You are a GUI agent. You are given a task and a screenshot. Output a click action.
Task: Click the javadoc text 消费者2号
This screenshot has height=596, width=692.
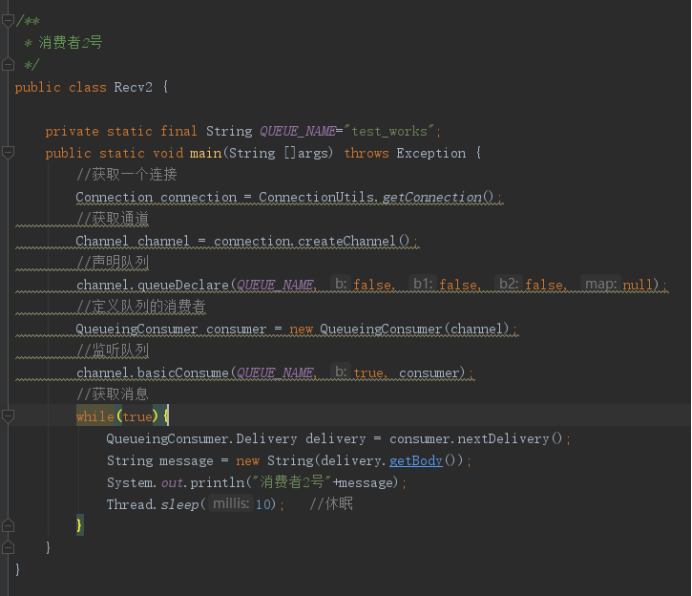(71, 42)
